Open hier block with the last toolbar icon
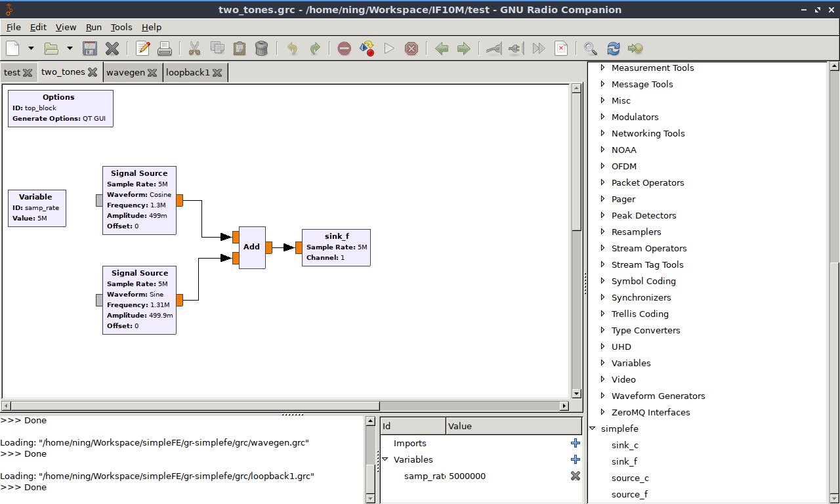Image resolution: width=840 pixels, height=504 pixels. pos(635,48)
